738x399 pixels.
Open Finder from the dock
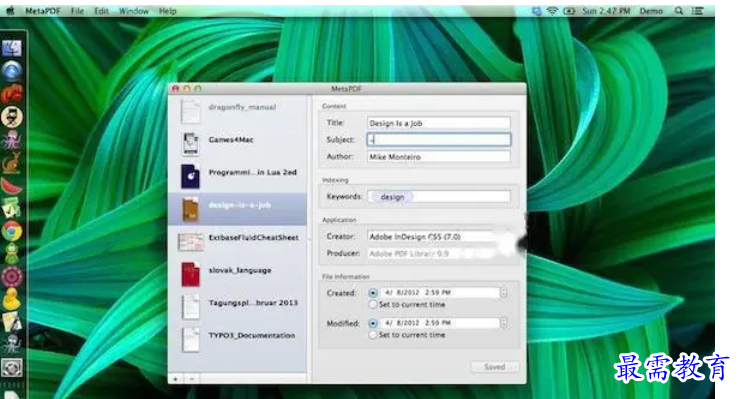12,48
